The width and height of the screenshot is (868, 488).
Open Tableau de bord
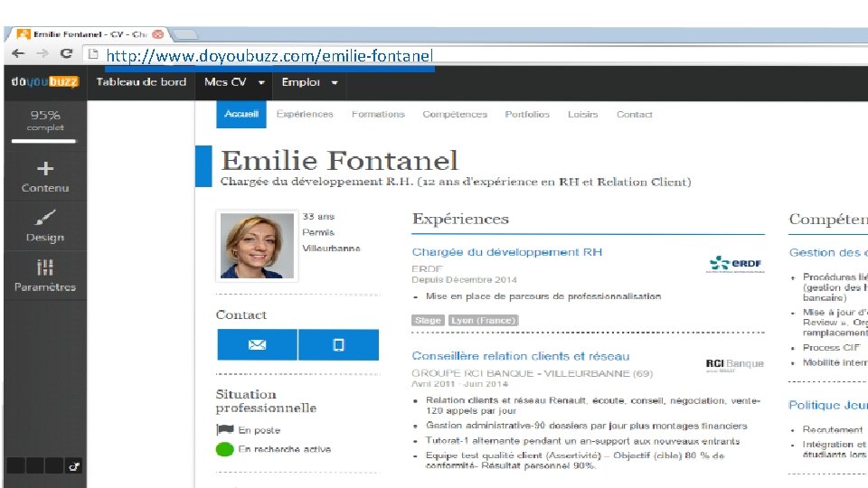(141, 82)
